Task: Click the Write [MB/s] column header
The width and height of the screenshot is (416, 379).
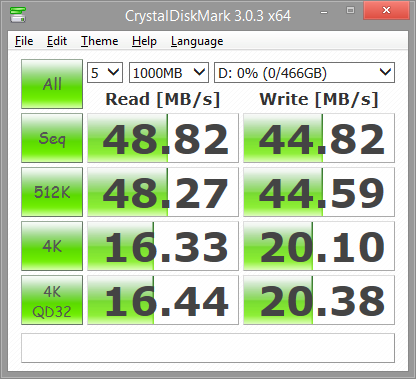Action: point(319,99)
